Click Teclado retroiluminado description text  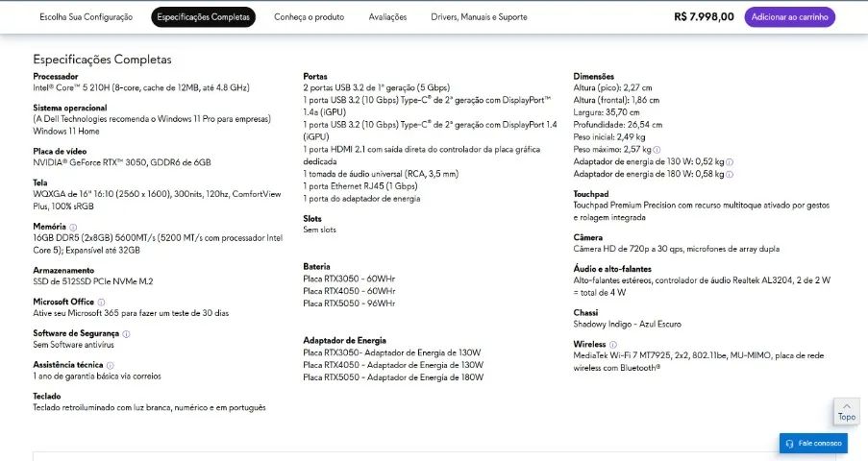pyautogui.click(x=149, y=407)
